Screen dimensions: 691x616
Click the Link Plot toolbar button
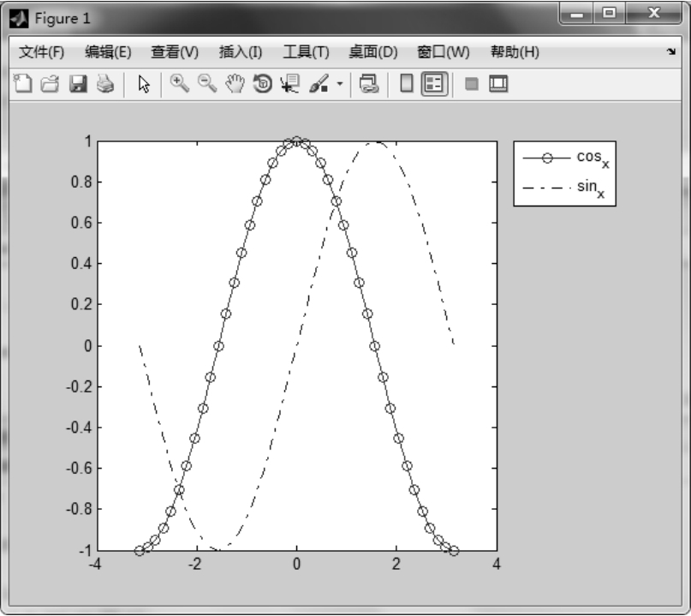click(369, 84)
